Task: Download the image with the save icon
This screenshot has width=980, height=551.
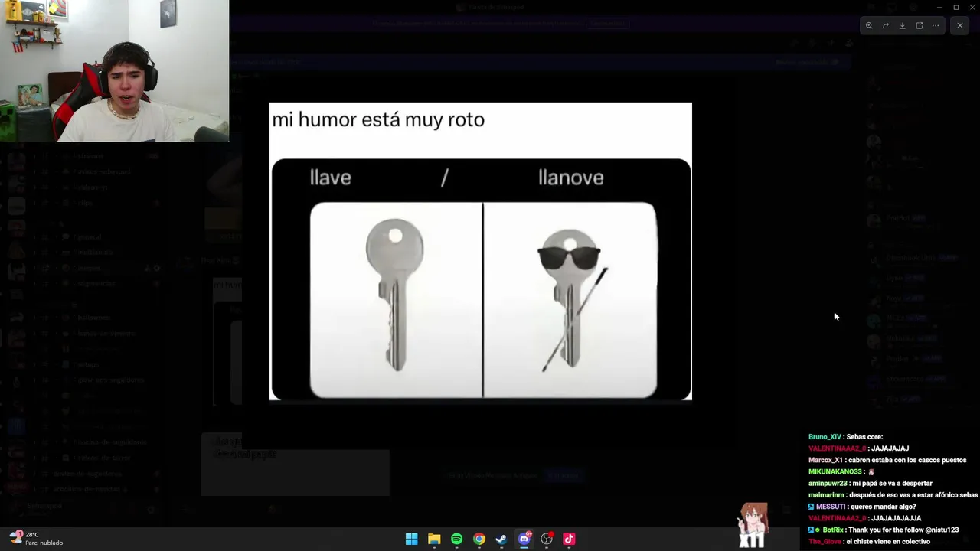Action: [x=902, y=25]
